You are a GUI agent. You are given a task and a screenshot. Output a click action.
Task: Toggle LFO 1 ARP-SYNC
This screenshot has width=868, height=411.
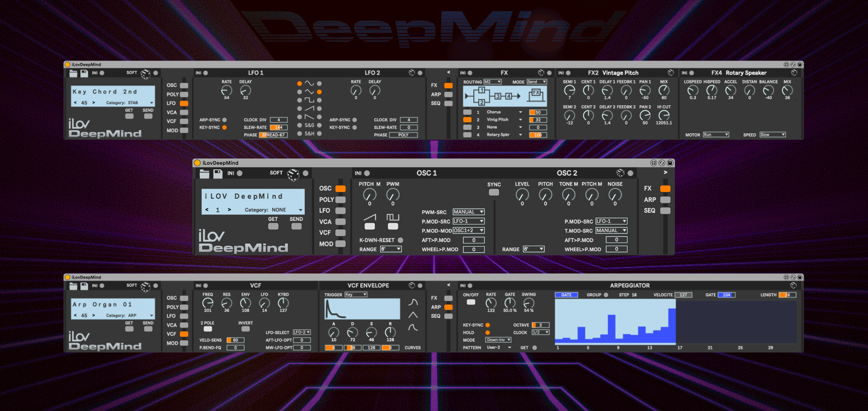(225, 120)
